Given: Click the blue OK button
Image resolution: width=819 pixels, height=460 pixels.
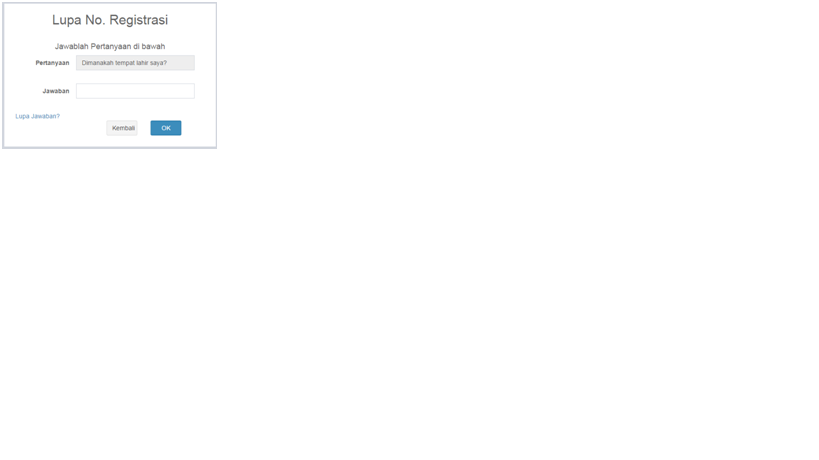Looking at the screenshot, I should pos(166,128).
